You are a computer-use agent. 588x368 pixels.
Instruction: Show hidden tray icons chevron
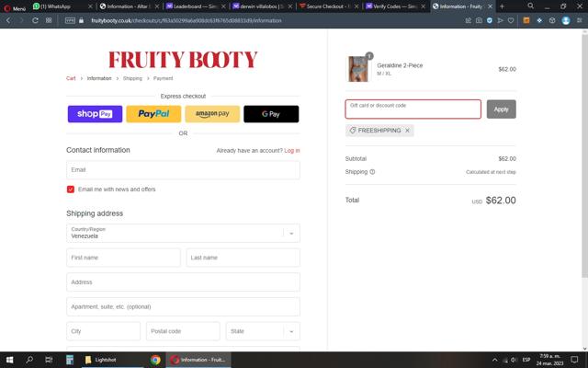[x=494, y=360]
